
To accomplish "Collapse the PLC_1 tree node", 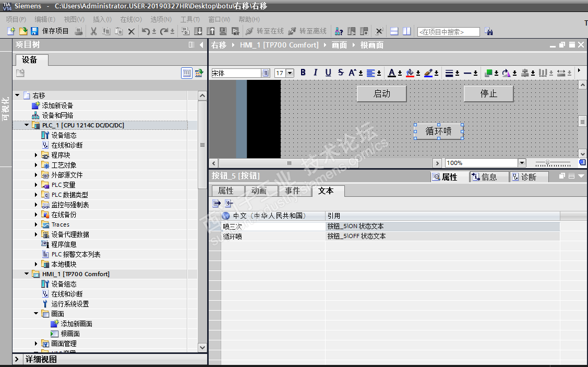I will [x=26, y=125].
